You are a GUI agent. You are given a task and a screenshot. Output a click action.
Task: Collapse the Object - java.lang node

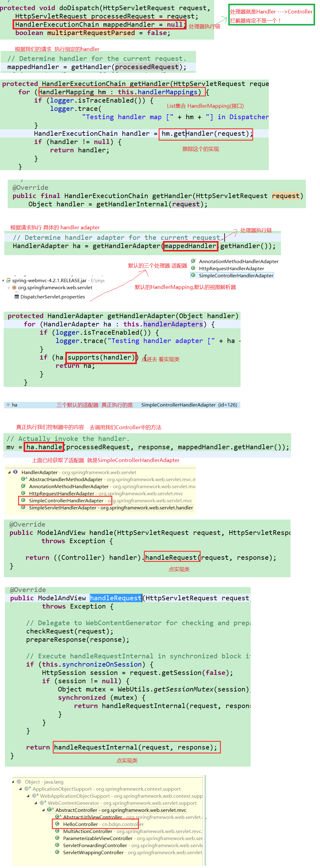click(x=13, y=782)
